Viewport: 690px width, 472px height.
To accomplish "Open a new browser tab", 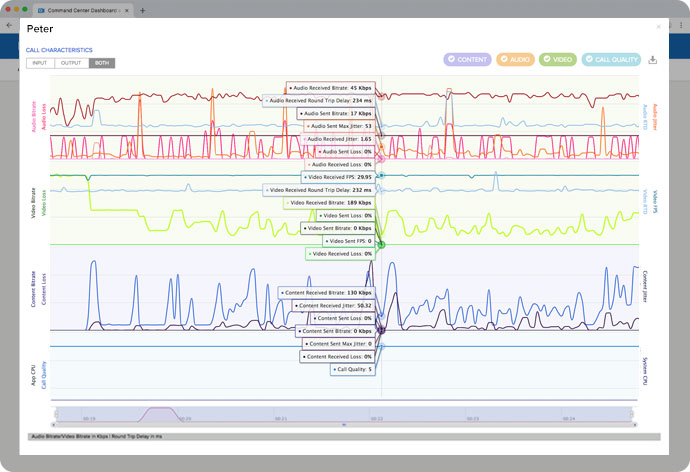I will click(143, 10).
